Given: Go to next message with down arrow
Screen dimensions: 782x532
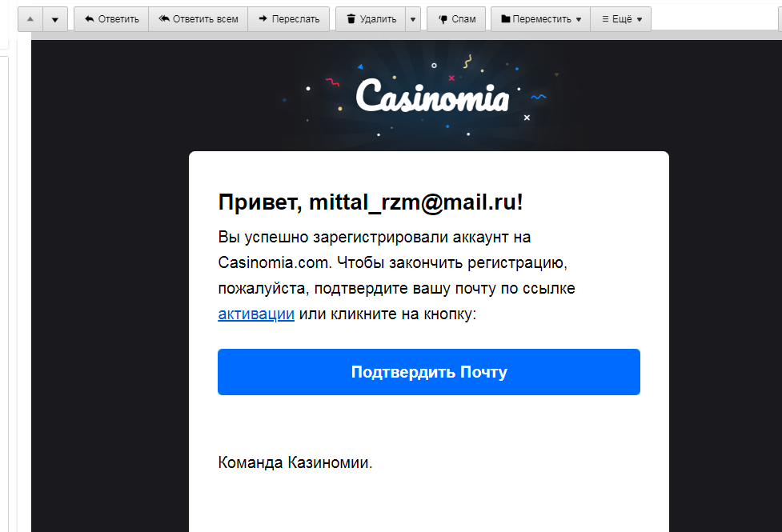Looking at the screenshot, I should tap(54, 19).
